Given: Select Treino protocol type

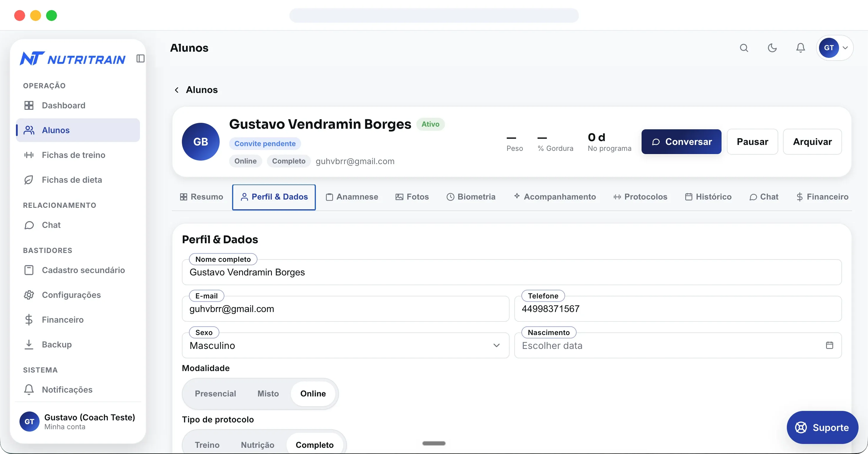Looking at the screenshot, I should coord(207,445).
